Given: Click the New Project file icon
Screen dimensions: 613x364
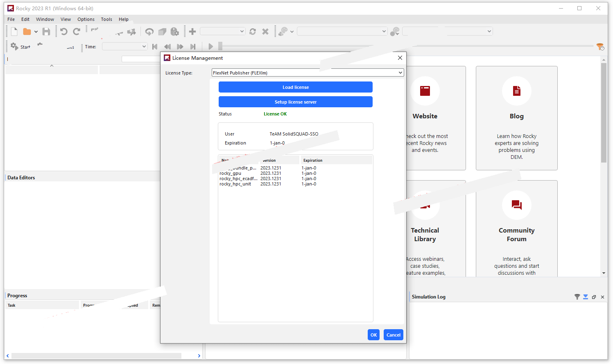Looking at the screenshot, I should [14, 32].
